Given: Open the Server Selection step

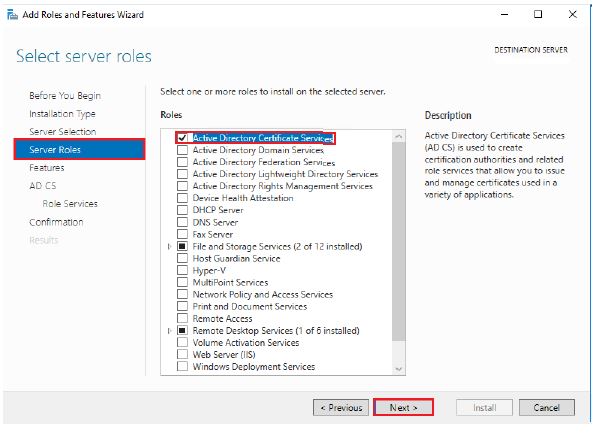Looking at the screenshot, I should [62, 132].
